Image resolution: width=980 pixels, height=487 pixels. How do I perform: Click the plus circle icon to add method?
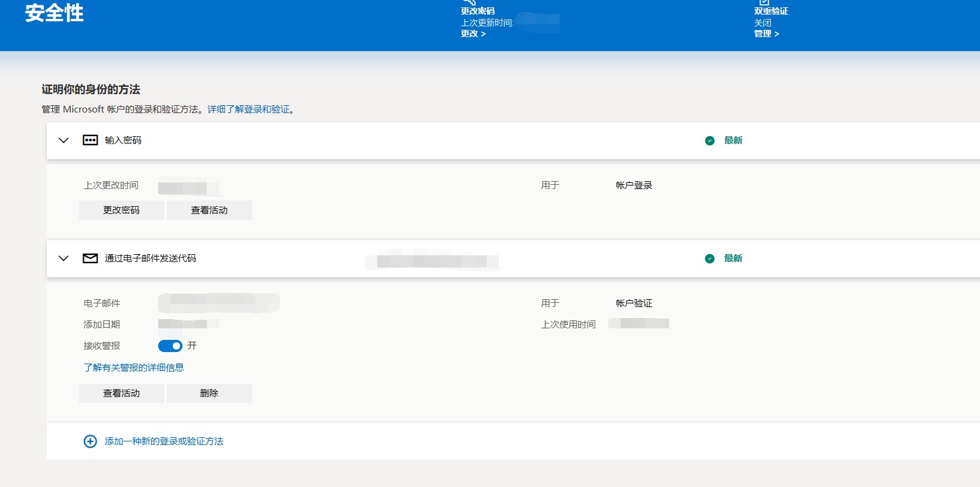point(90,441)
